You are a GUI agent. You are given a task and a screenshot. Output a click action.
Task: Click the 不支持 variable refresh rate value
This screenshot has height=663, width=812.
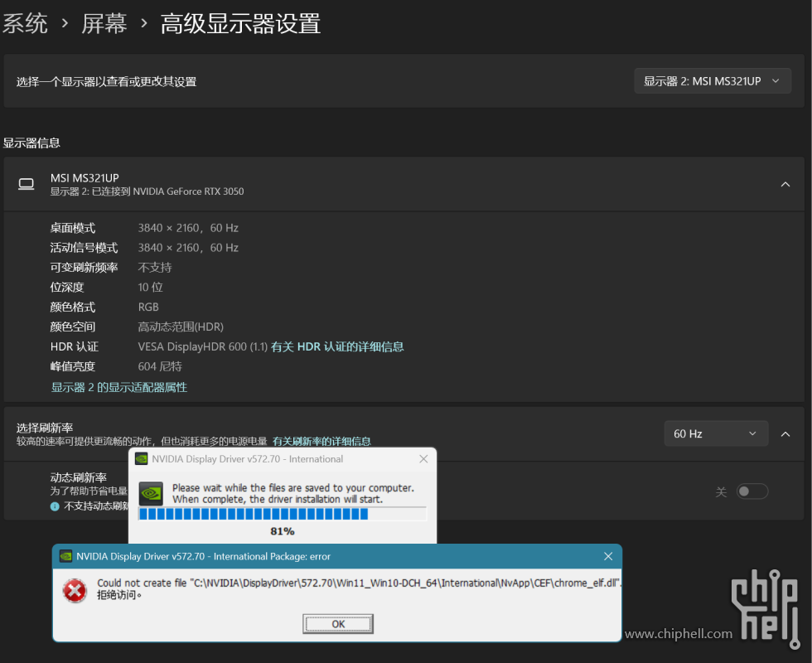click(154, 267)
